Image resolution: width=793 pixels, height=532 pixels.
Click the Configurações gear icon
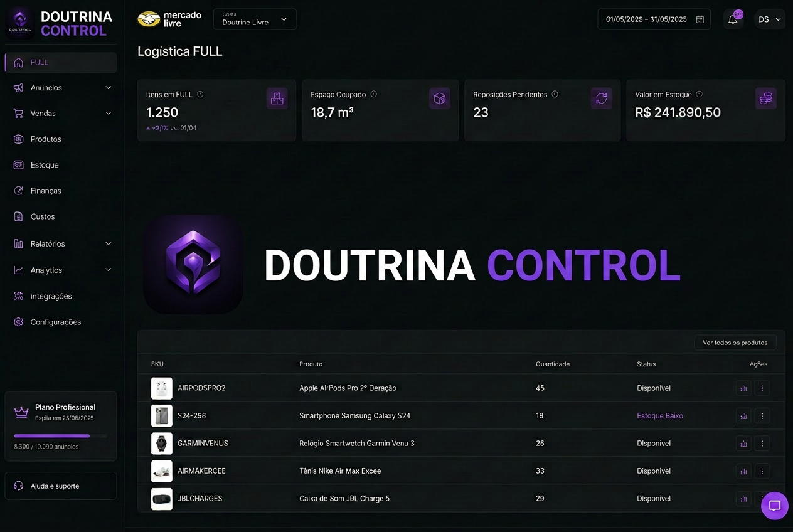(x=18, y=322)
